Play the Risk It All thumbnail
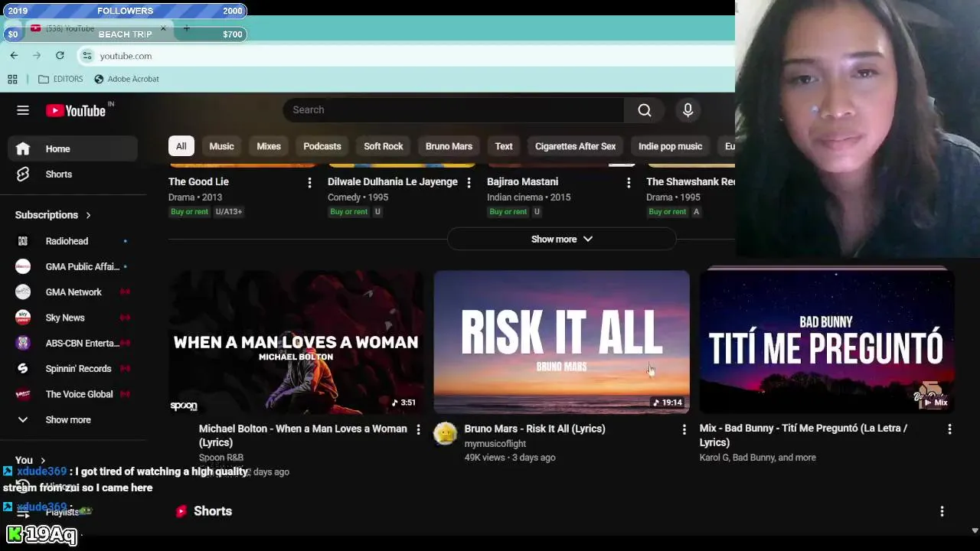Image resolution: width=980 pixels, height=551 pixels. pyautogui.click(x=561, y=342)
